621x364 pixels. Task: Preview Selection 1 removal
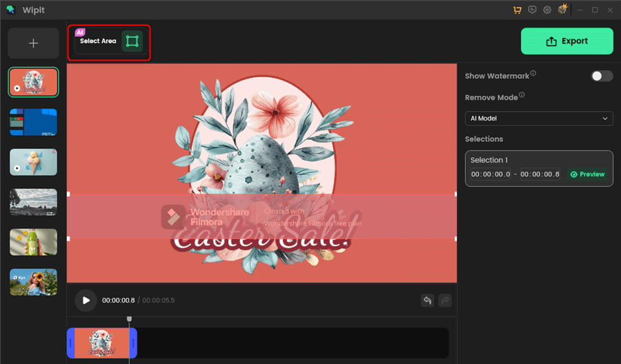point(588,174)
